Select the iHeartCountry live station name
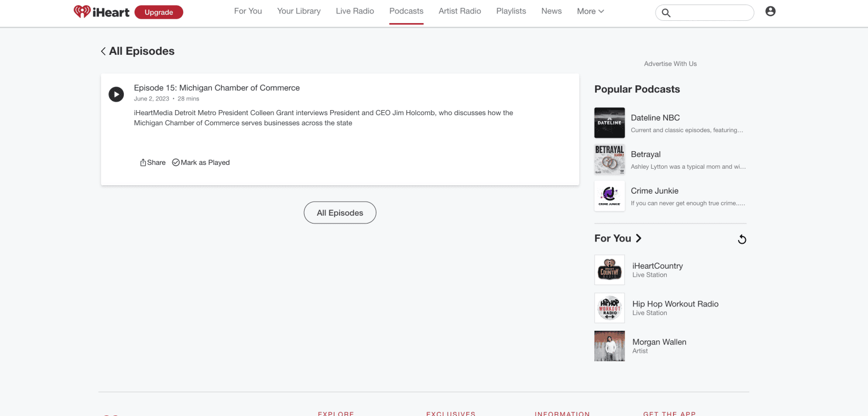 [658, 266]
